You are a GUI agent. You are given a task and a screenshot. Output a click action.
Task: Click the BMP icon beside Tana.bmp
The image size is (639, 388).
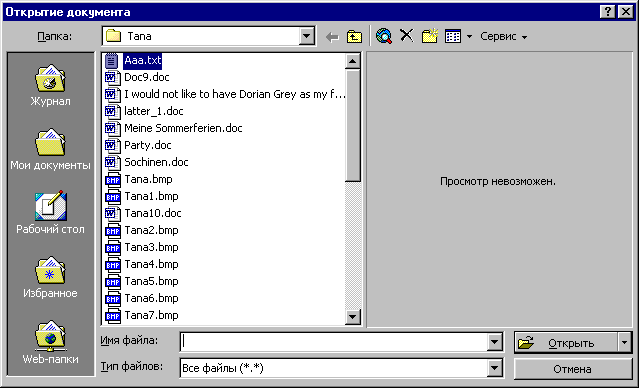click(112, 180)
